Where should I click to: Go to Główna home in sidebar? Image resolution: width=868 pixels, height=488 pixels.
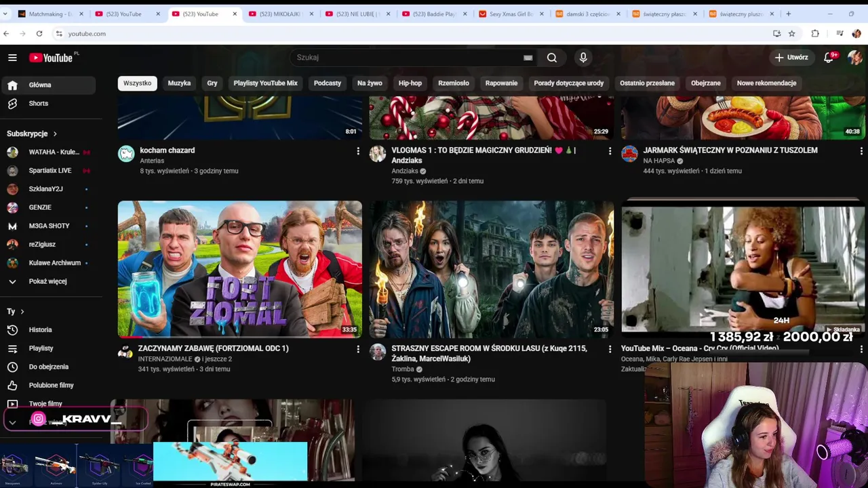point(47,85)
